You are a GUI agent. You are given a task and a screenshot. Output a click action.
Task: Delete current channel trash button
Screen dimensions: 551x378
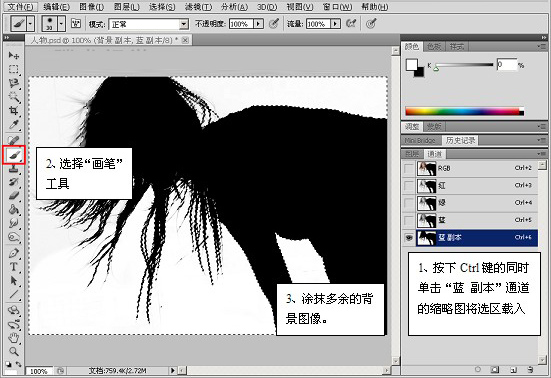click(531, 370)
